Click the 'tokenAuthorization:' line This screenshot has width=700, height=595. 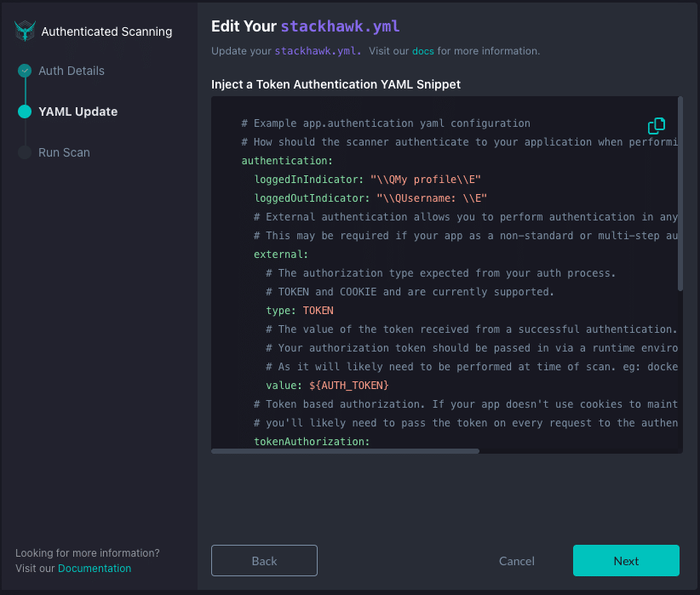click(312, 442)
